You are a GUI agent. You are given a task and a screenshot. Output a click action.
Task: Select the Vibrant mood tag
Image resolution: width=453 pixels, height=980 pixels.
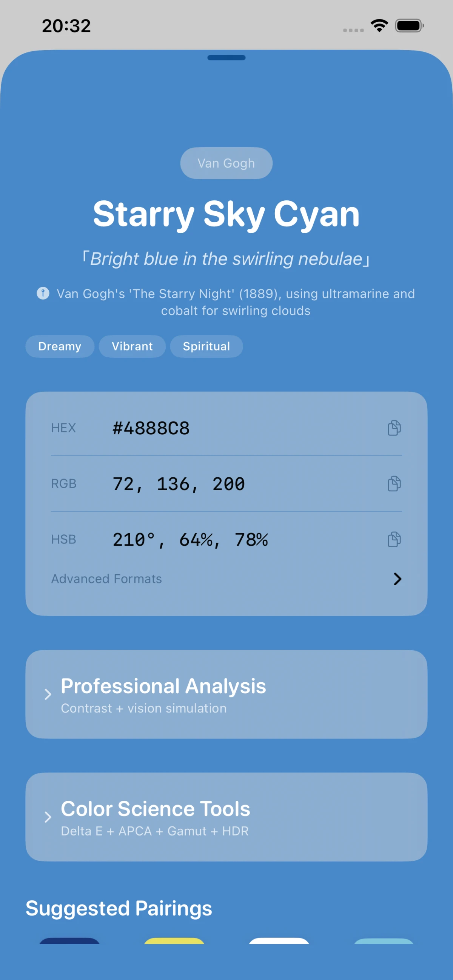pos(132,346)
